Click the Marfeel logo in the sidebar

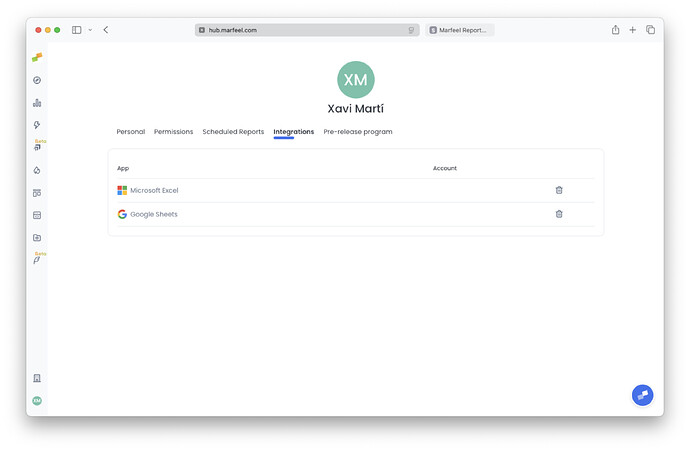coord(37,58)
